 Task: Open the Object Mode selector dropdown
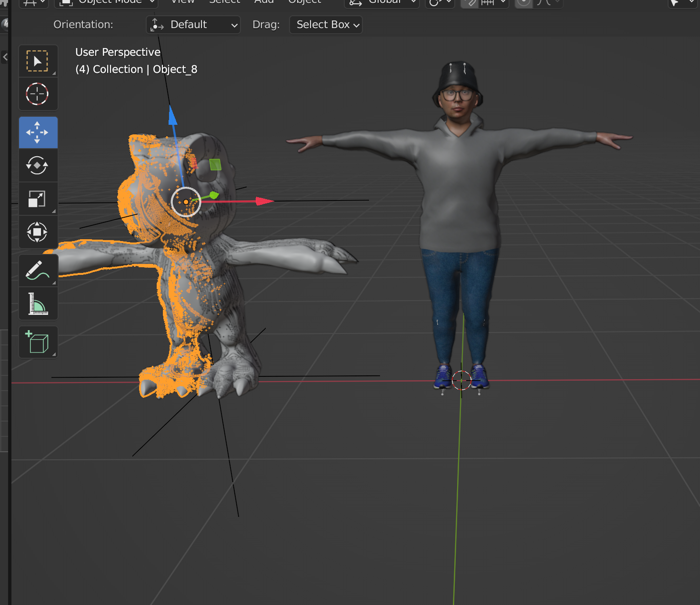tap(106, 2)
